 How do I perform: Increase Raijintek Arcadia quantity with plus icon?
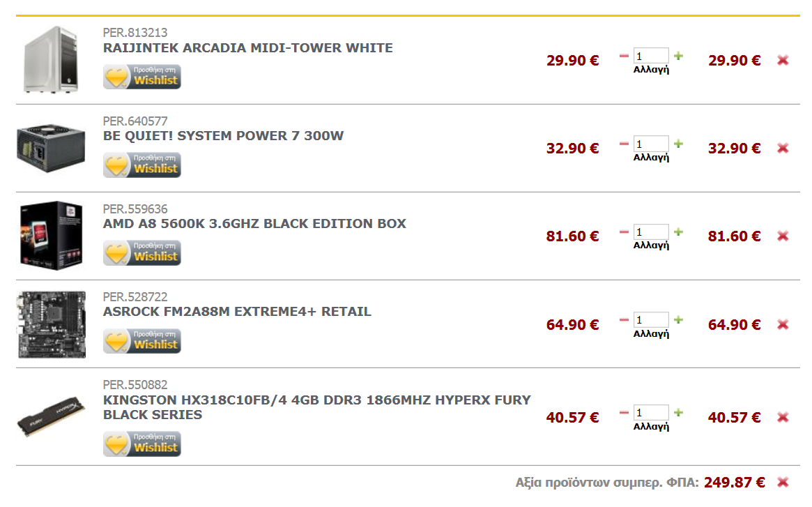[x=678, y=56]
